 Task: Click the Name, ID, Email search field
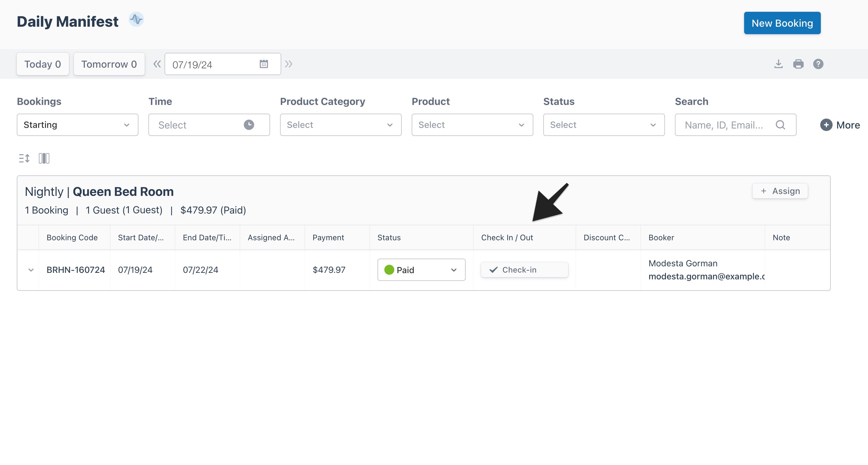point(735,125)
